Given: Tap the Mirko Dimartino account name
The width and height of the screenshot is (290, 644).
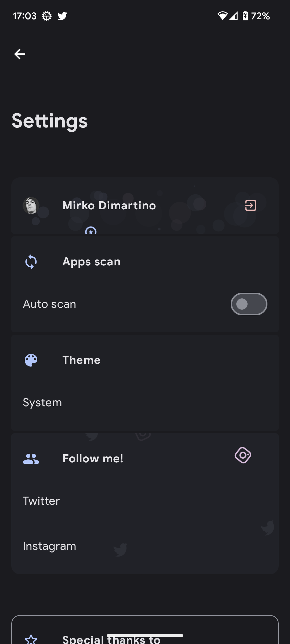Looking at the screenshot, I should 109,206.
